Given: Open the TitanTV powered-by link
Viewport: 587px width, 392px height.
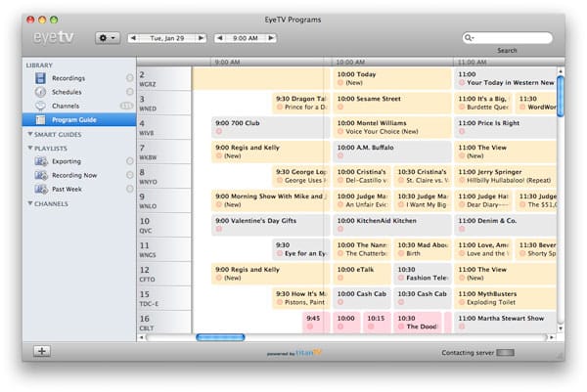Looking at the screenshot, I should point(294,353).
